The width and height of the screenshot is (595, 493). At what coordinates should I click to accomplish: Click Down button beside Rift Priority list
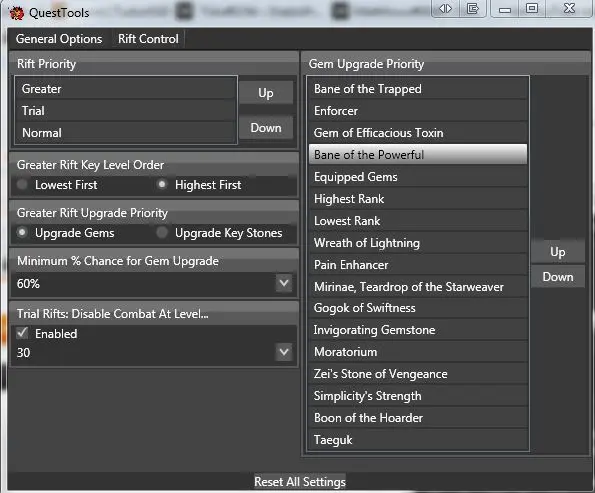[266, 128]
